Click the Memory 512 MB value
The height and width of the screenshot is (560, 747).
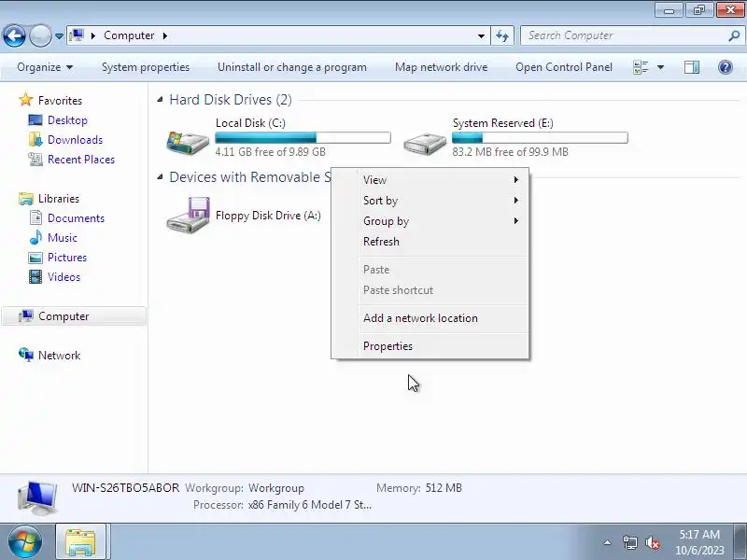444,488
